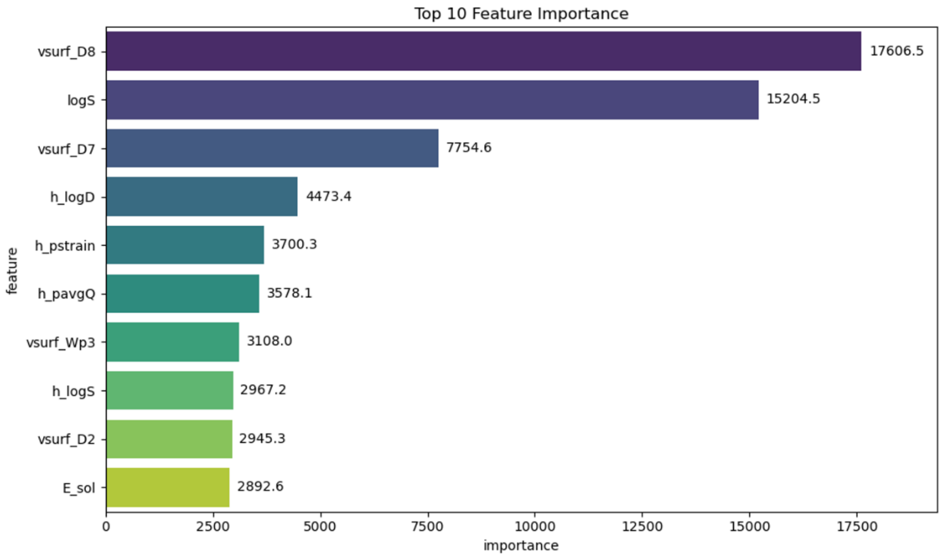
Task: Click the chart title Top 10 Feature Importance
Action: 521,14
